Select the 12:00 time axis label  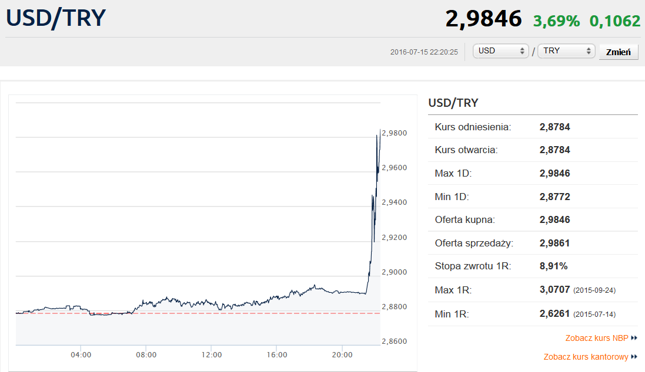[211, 355]
